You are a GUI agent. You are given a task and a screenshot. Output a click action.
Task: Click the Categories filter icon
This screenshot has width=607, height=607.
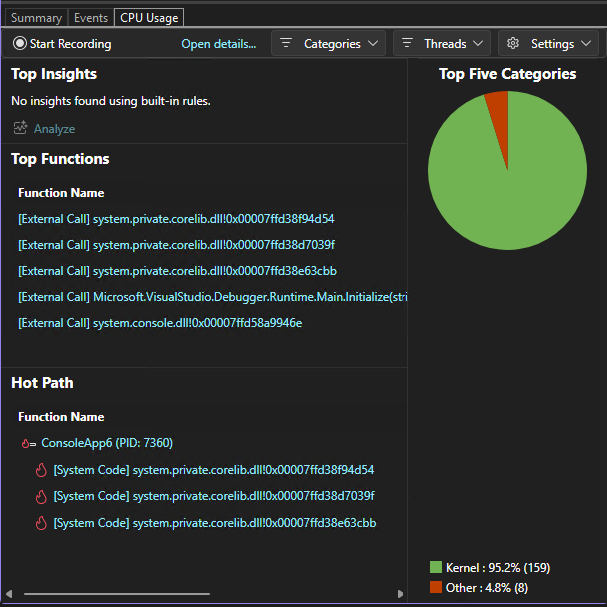click(286, 44)
